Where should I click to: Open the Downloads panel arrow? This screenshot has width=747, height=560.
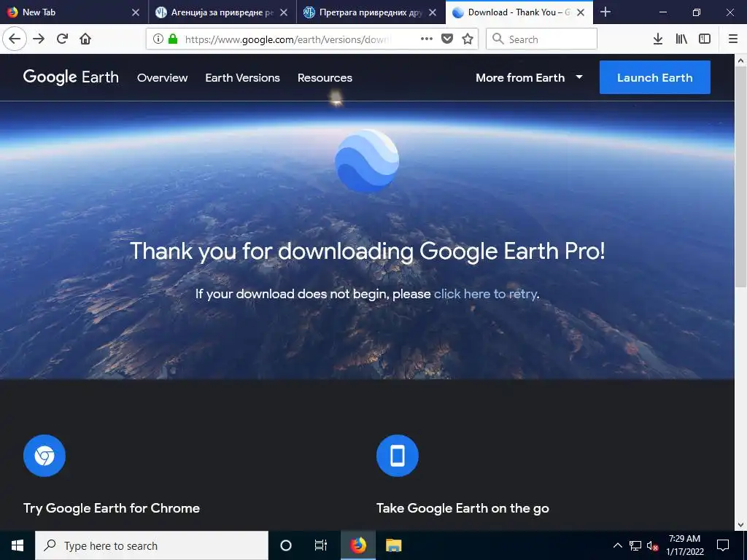point(658,39)
